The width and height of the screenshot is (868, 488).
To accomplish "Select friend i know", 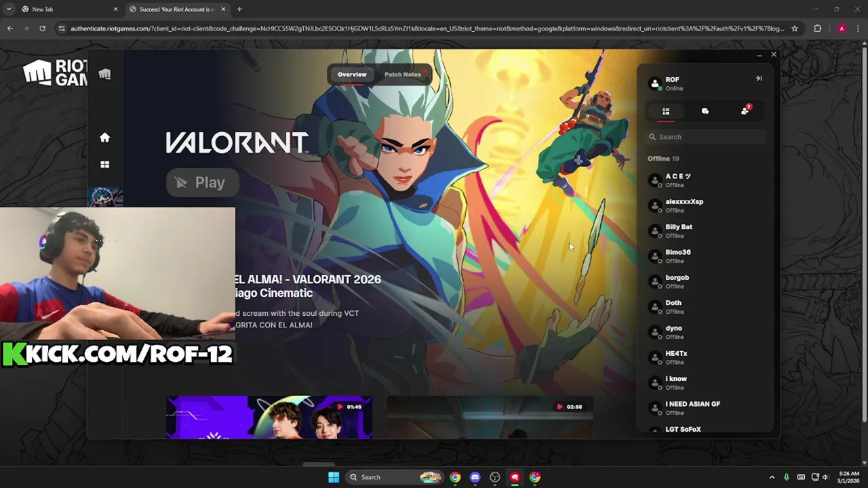I will point(705,383).
